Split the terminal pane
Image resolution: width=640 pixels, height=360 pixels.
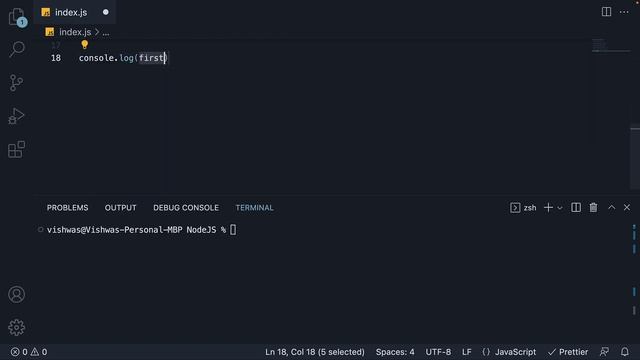click(x=576, y=208)
